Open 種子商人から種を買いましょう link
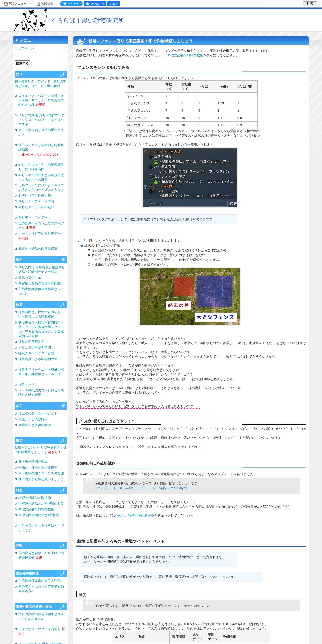The height and width of the screenshot is (644, 322). point(41,479)
